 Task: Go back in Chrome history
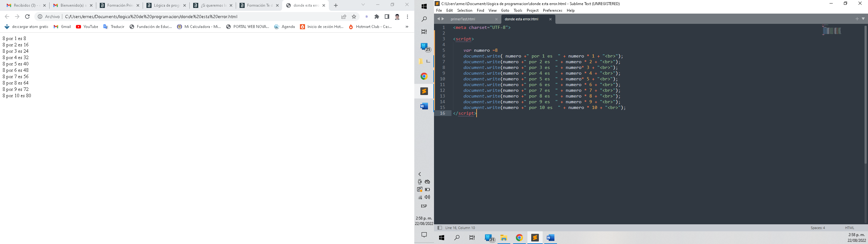pos(7,17)
